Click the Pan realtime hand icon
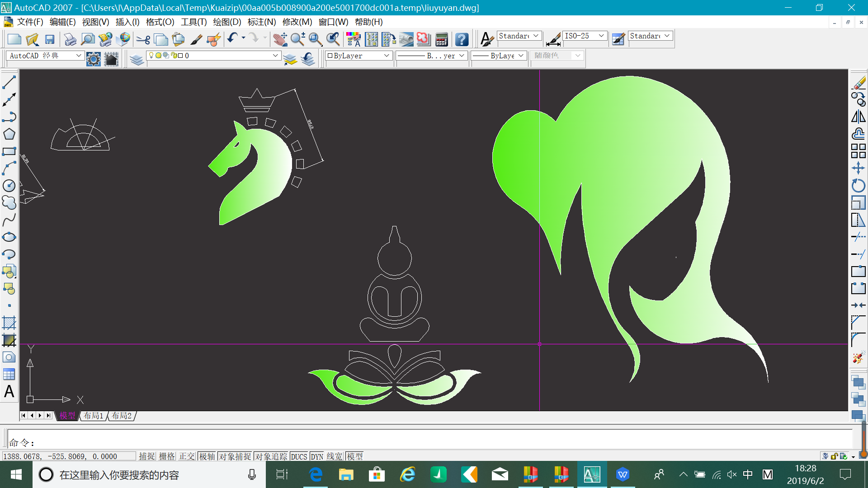The image size is (868, 488). click(x=279, y=40)
